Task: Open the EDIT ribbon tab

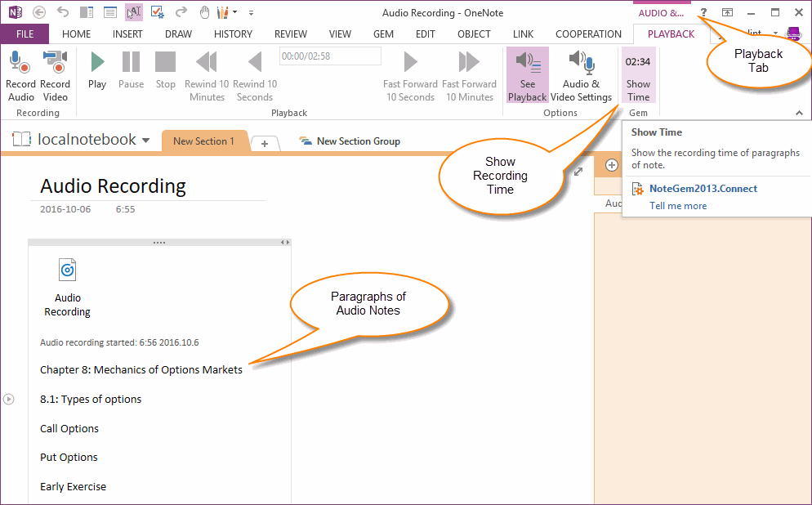Action: (x=425, y=34)
